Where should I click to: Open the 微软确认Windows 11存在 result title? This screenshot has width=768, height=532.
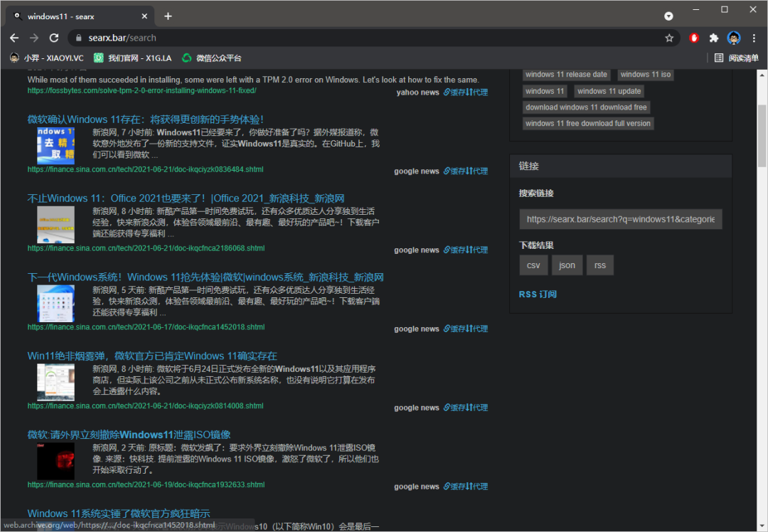point(146,119)
